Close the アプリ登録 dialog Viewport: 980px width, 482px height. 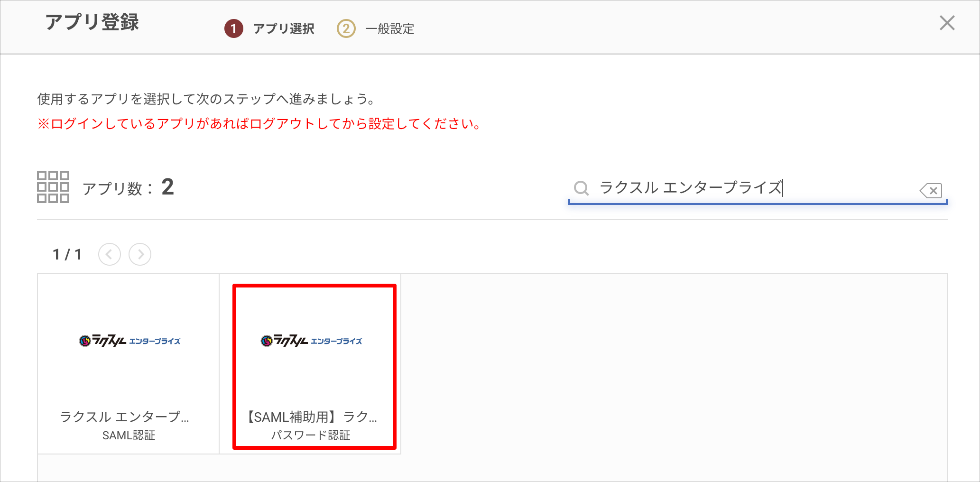947,23
